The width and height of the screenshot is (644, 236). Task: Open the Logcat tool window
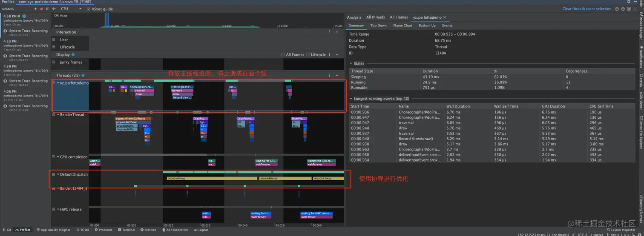pyautogui.click(x=201, y=230)
